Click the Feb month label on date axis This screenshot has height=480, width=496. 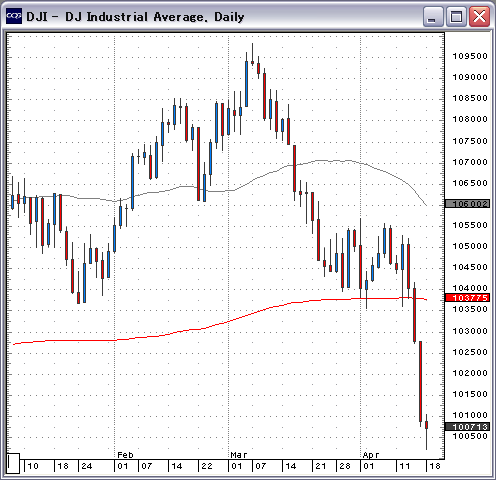point(125,455)
